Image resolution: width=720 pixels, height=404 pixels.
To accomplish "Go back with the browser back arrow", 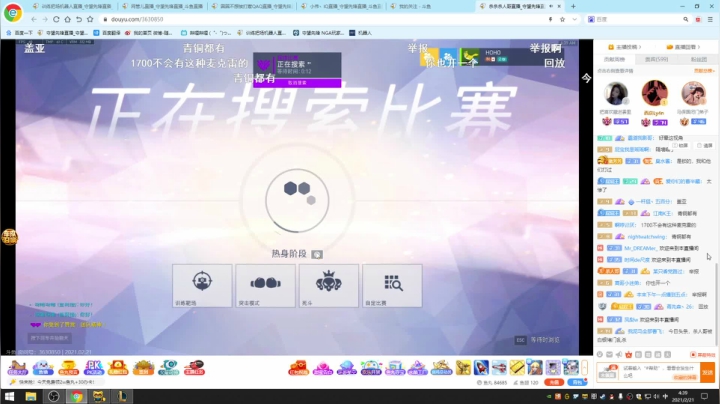I will [34, 19].
